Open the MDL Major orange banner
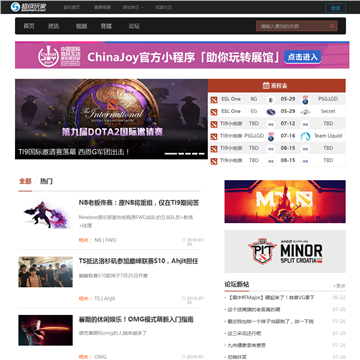Screen dimensions: 360x360 coord(285,202)
